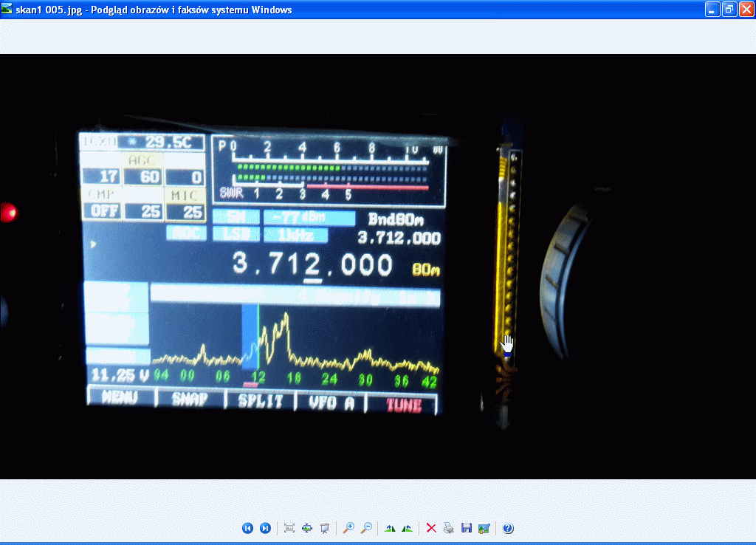Go to the previous image
The height and width of the screenshot is (545, 756).
pos(247,528)
